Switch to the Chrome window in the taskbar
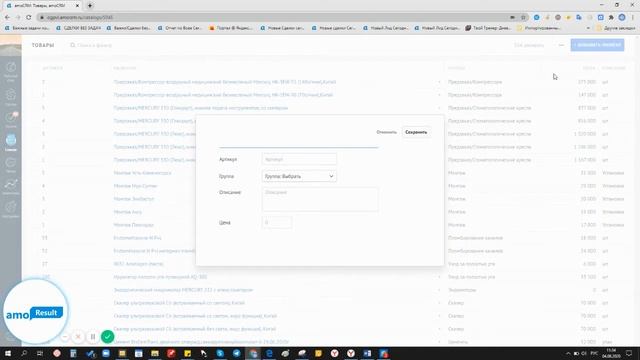The image size is (640, 360). [x=253, y=353]
